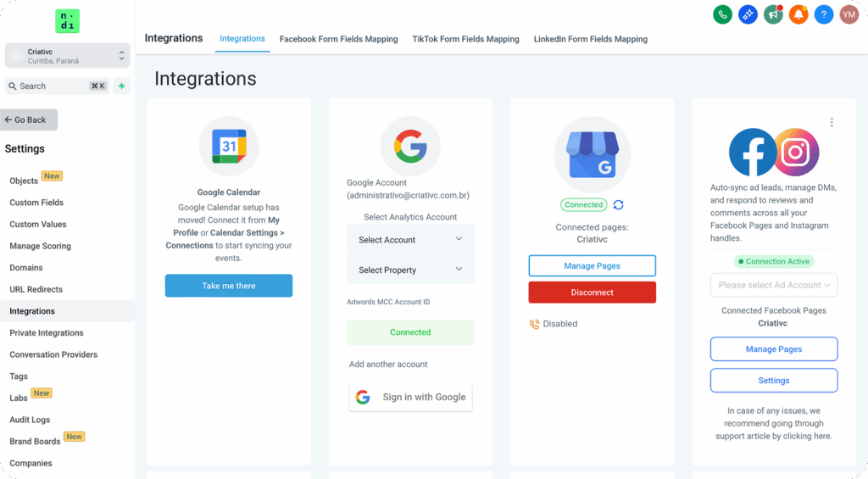The width and height of the screenshot is (868, 479).
Task: Expand the Select Property dropdown
Action: click(x=410, y=270)
